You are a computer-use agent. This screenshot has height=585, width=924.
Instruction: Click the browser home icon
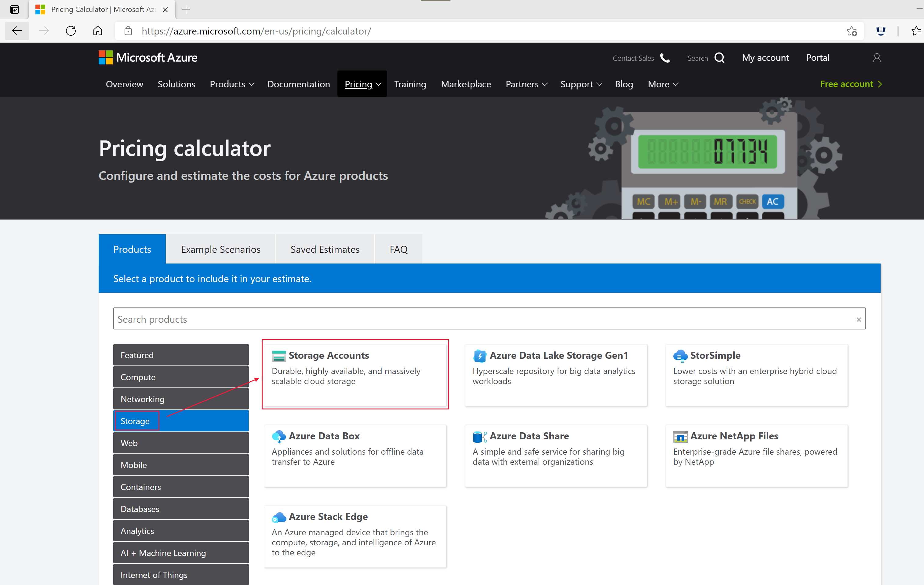click(x=98, y=31)
